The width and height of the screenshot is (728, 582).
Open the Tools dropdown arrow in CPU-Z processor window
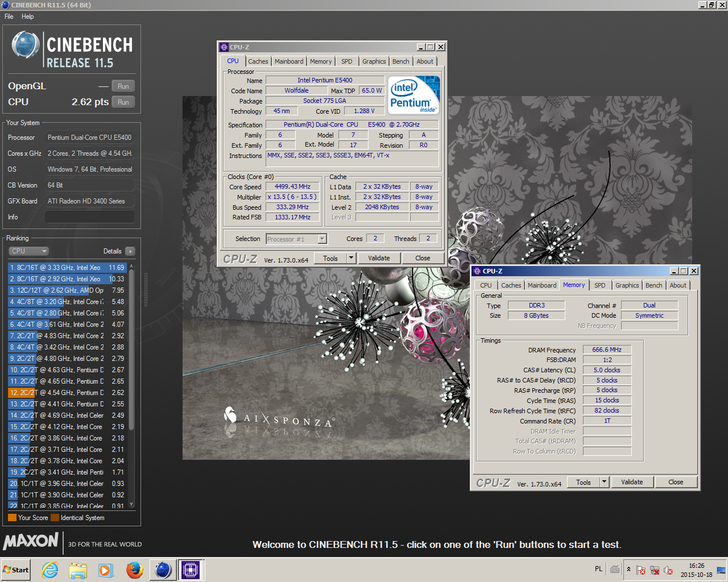click(351, 258)
